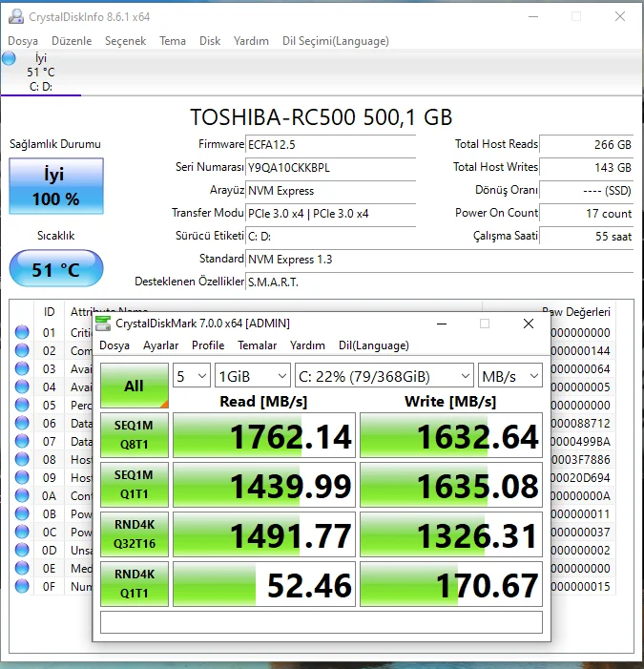Open Tema menu in CrystalDiskInfo
This screenshot has height=669, width=644.
tap(173, 41)
